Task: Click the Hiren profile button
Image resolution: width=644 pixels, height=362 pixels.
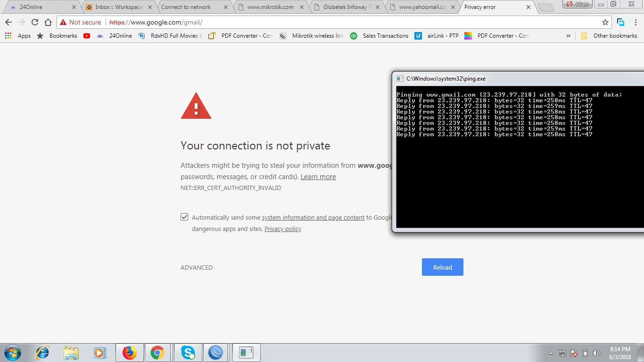Action: [577, 4]
